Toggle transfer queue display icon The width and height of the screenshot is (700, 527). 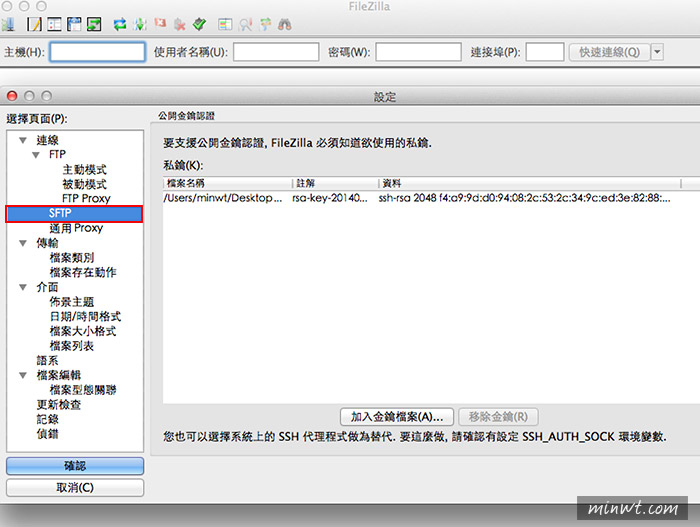click(94, 24)
